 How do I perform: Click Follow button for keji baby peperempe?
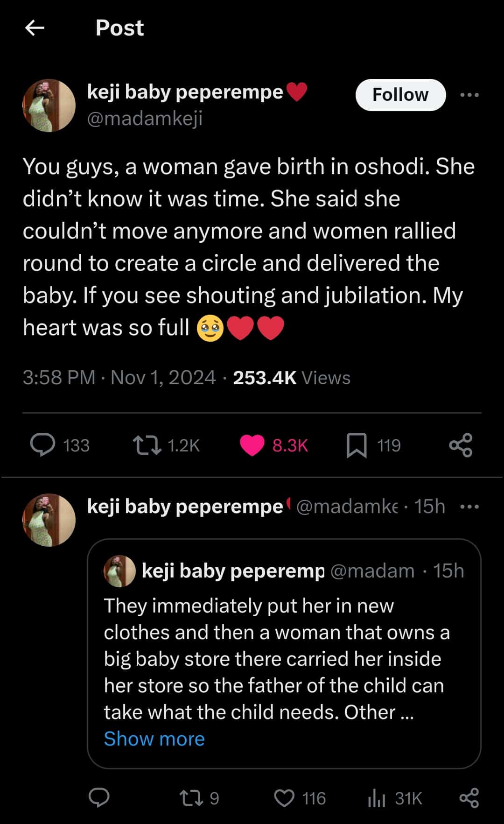[x=400, y=95]
